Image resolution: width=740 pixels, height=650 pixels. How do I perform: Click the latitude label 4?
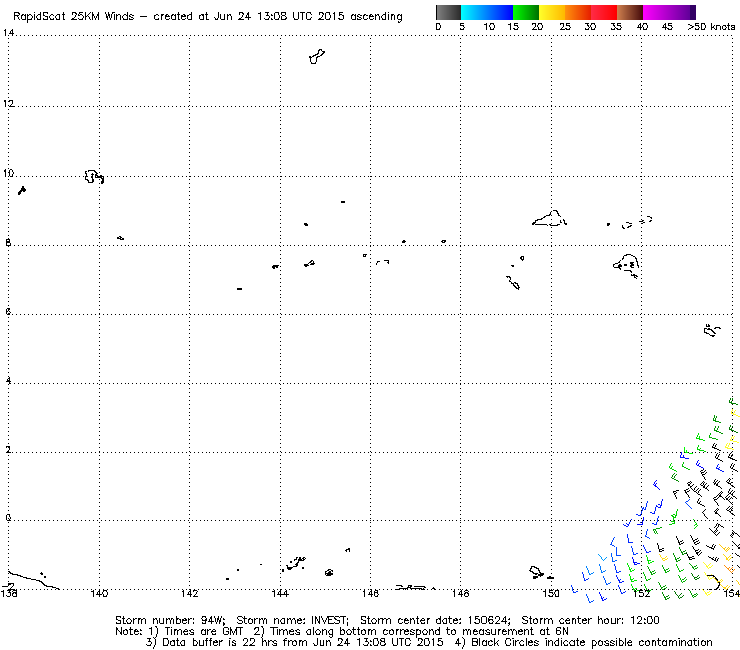click(x=8, y=380)
